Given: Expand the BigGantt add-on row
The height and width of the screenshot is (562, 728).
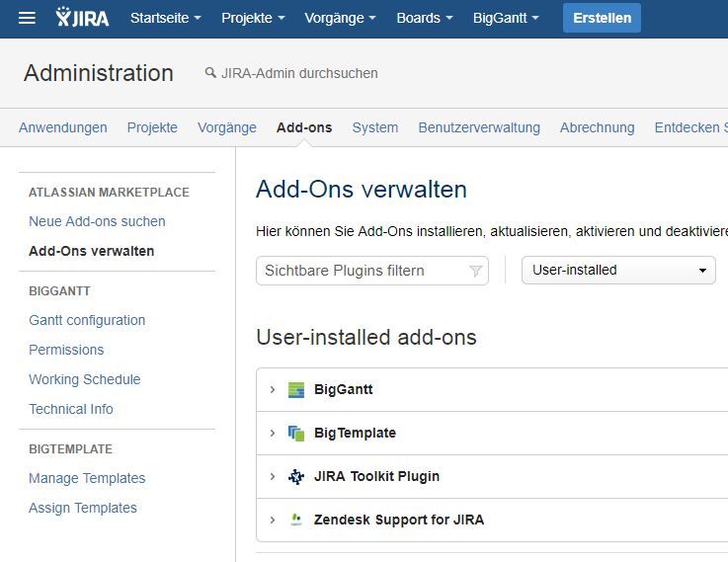Looking at the screenshot, I should click(x=273, y=389).
